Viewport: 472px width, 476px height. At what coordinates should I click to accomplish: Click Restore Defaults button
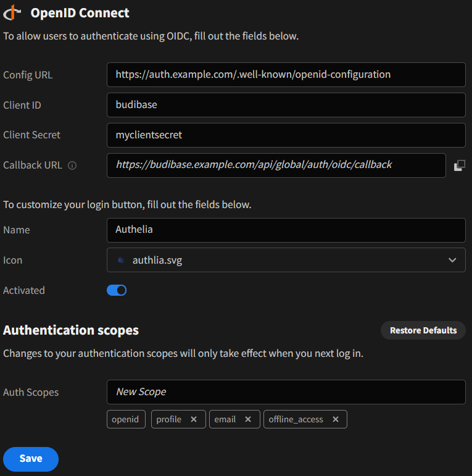click(423, 330)
